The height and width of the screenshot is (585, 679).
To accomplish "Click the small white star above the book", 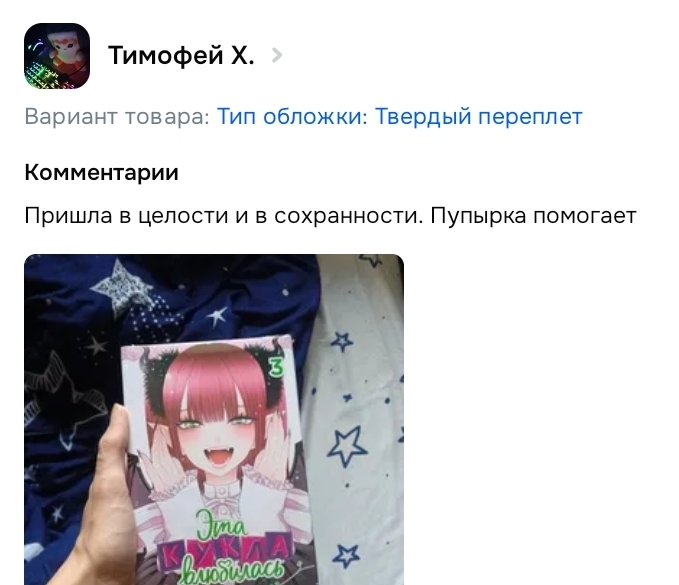I will pos(217,315).
